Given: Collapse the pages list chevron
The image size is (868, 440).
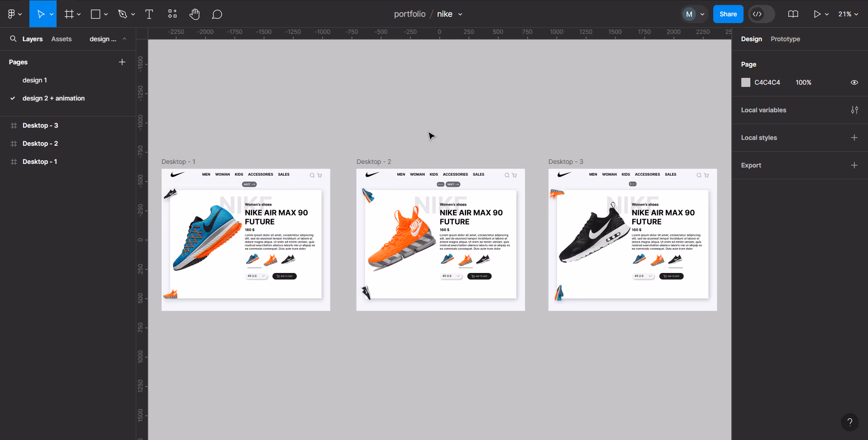Looking at the screenshot, I should pyautogui.click(x=124, y=39).
